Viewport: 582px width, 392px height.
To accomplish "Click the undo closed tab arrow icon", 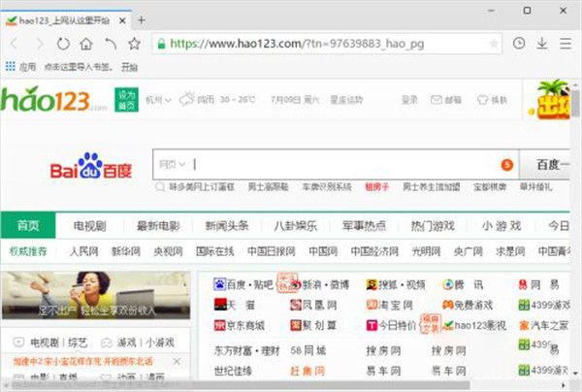I will [x=111, y=44].
